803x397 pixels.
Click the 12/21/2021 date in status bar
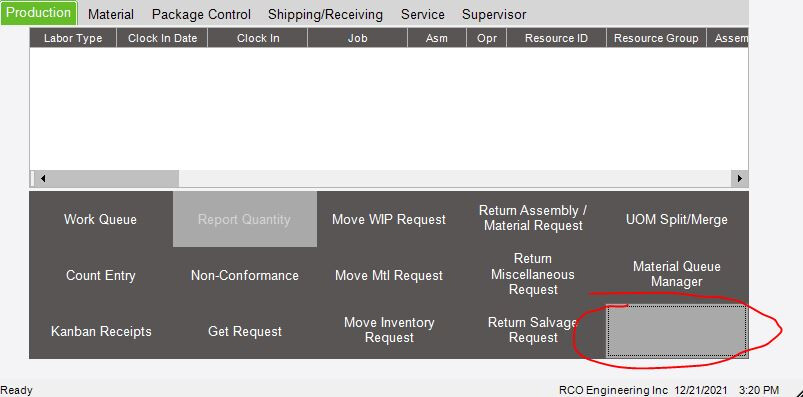(701, 390)
